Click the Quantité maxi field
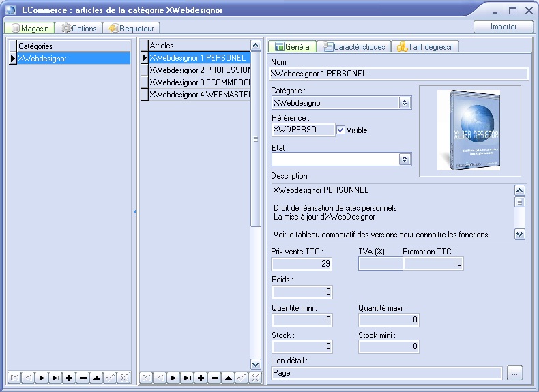This screenshot has height=392, width=539. [389, 320]
